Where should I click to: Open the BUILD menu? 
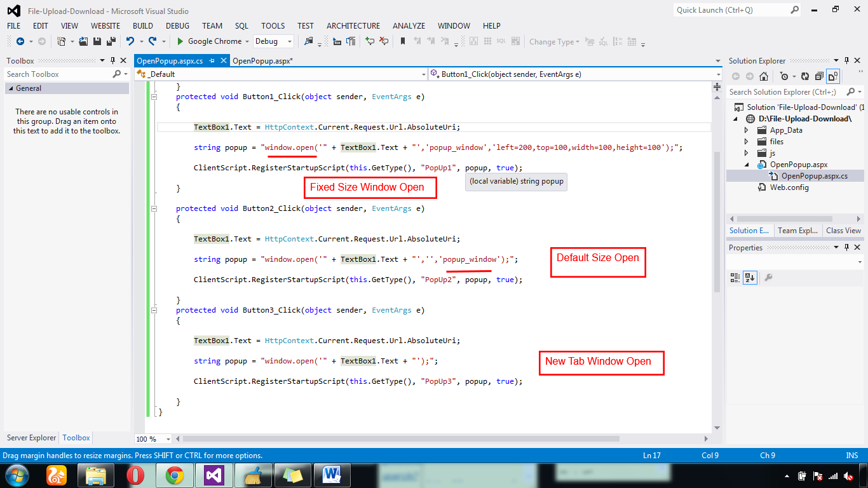[x=143, y=25]
